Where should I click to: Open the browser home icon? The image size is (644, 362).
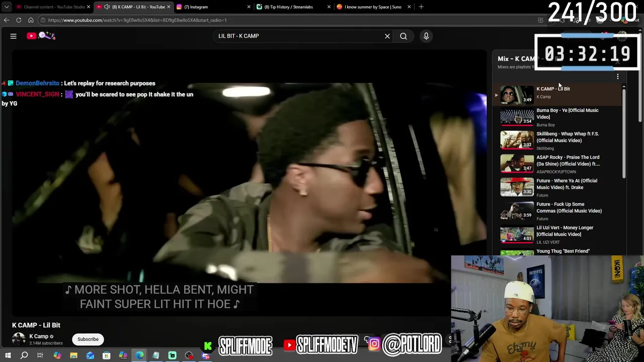(31, 20)
